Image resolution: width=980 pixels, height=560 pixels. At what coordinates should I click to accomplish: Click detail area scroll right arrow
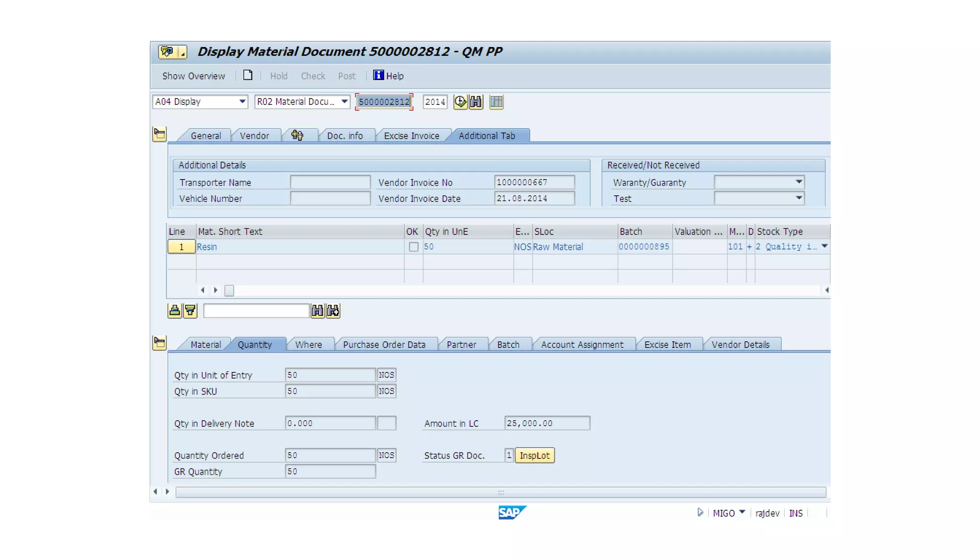(167, 492)
